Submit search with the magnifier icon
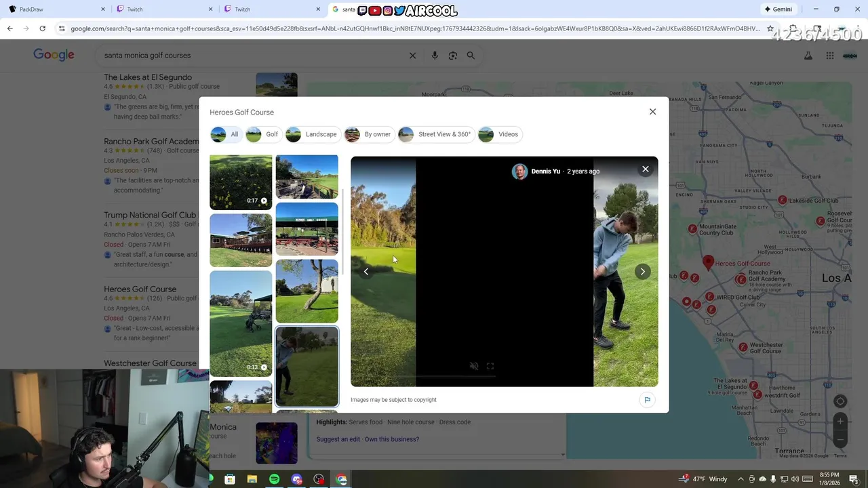This screenshot has height=488, width=868. [x=471, y=56]
